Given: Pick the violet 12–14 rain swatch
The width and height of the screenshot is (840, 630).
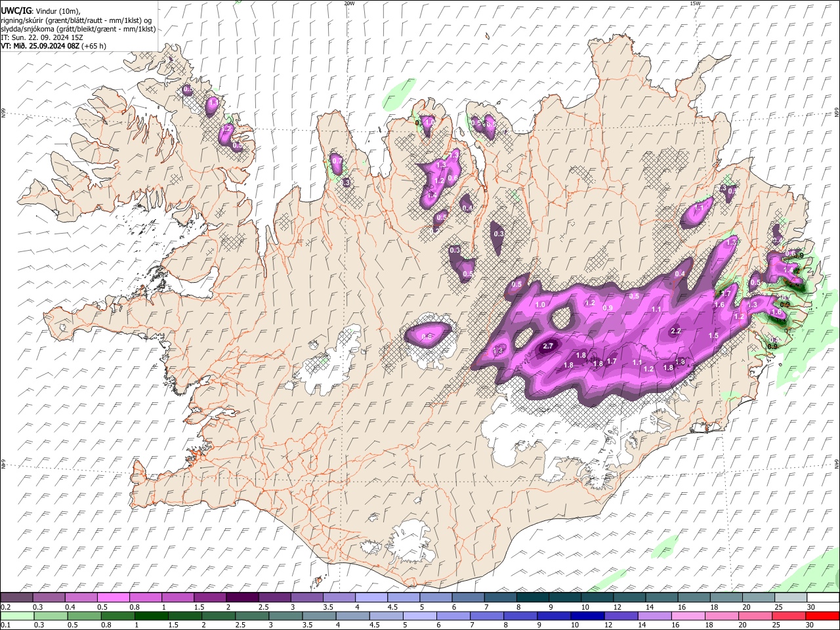Looking at the screenshot, I should 621,616.
